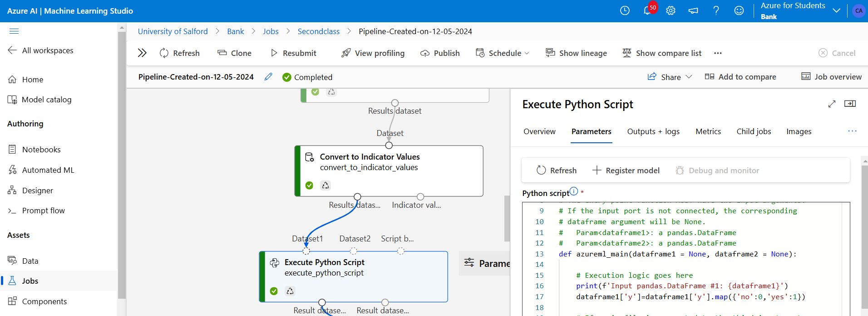This screenshot has height=316, width=868.
Task: Dock the details panel to the side
Action: coord(850,104)
